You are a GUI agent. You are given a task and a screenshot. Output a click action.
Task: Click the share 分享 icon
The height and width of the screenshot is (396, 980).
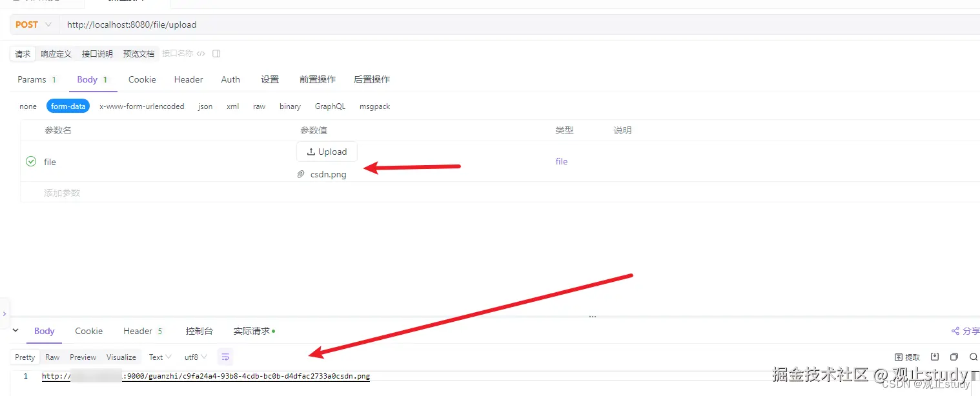pos(965,330)
